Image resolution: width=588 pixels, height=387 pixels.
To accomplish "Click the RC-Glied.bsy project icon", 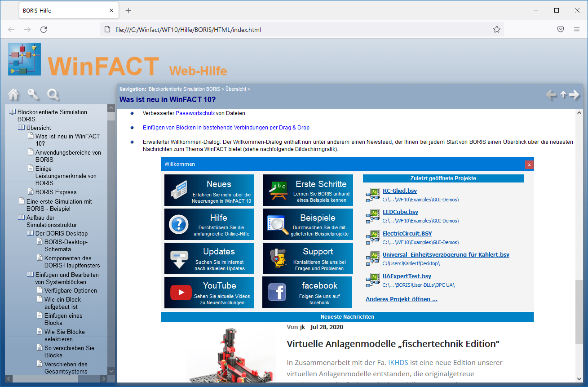I will 373,195.
